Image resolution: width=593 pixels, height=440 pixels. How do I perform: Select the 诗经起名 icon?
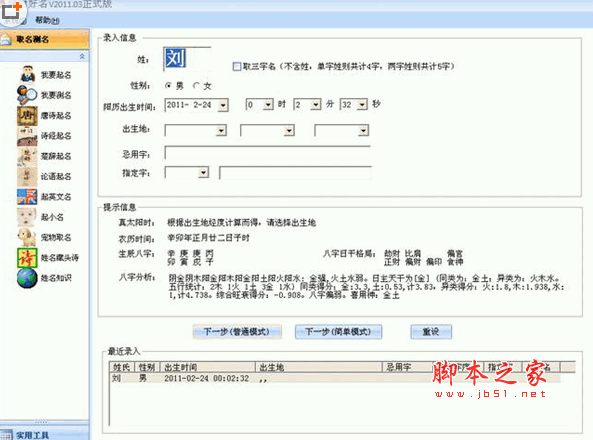pos(27,136)
